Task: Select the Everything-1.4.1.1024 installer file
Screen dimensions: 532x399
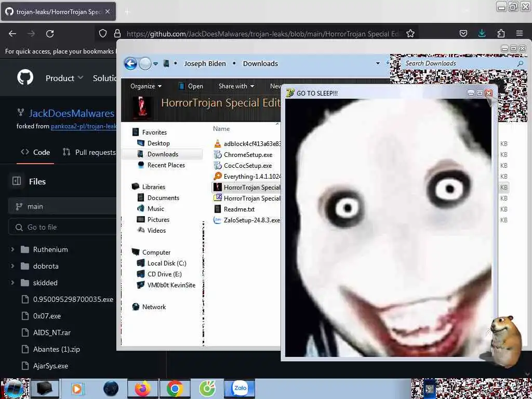Action: [x=247, y=177]
